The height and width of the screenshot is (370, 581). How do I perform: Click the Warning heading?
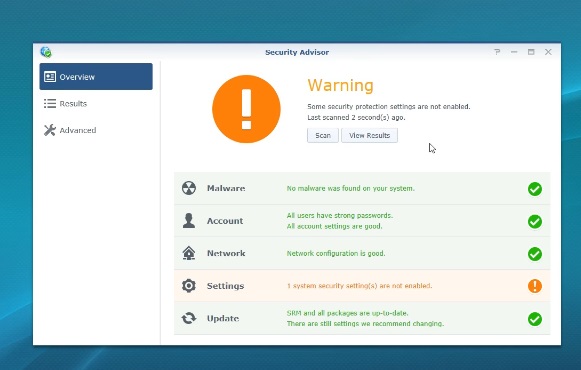[x=340, y=85]
